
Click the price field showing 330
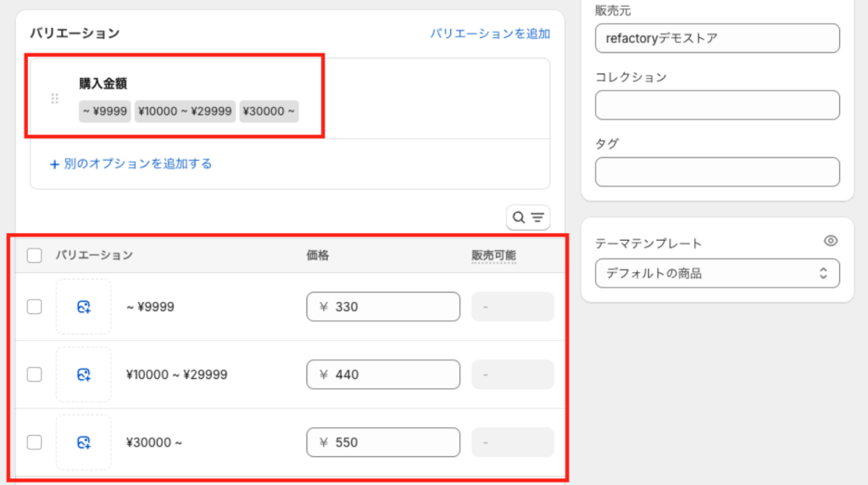click(383, 307)
